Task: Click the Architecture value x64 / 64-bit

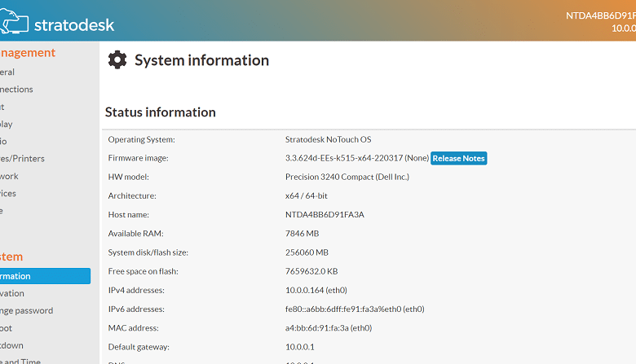Action: click(x=307, y=195)
